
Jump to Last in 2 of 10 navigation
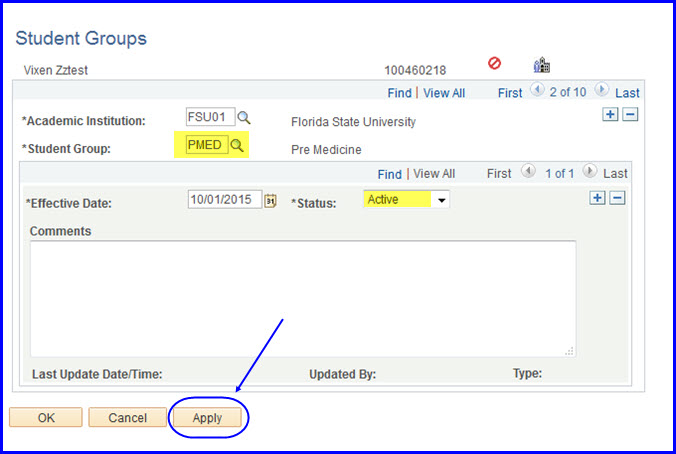click(x=628, y=93)
